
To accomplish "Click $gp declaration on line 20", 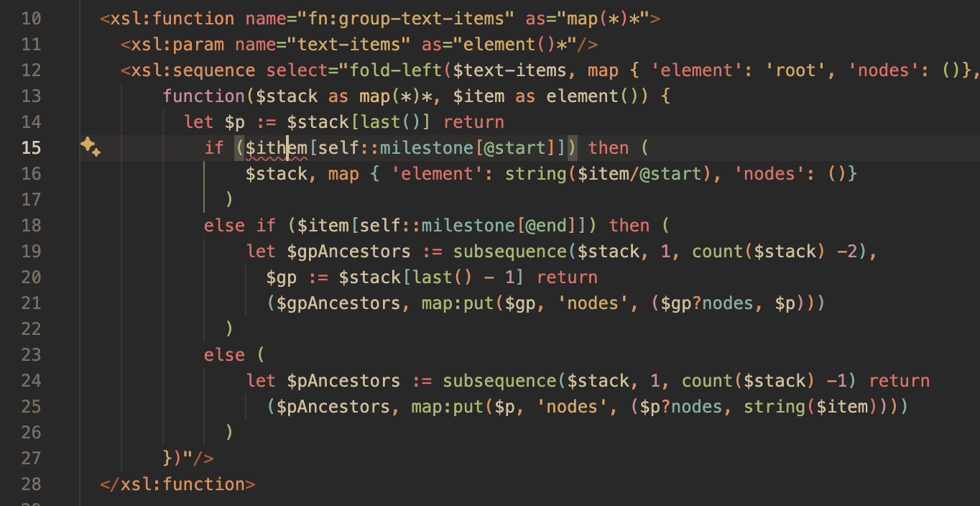I will pyautogui.click(x=282, y=277).
